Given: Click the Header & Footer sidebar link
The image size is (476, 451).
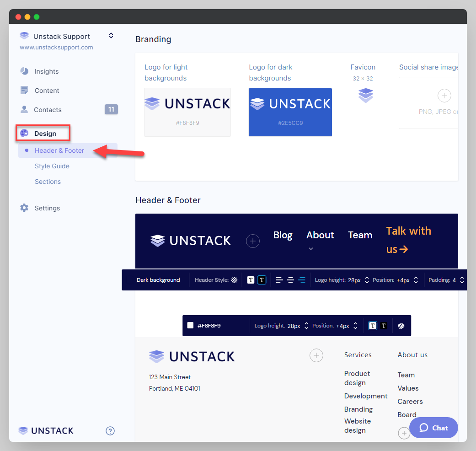Looking at the screenshot, I should coord(59,150).
